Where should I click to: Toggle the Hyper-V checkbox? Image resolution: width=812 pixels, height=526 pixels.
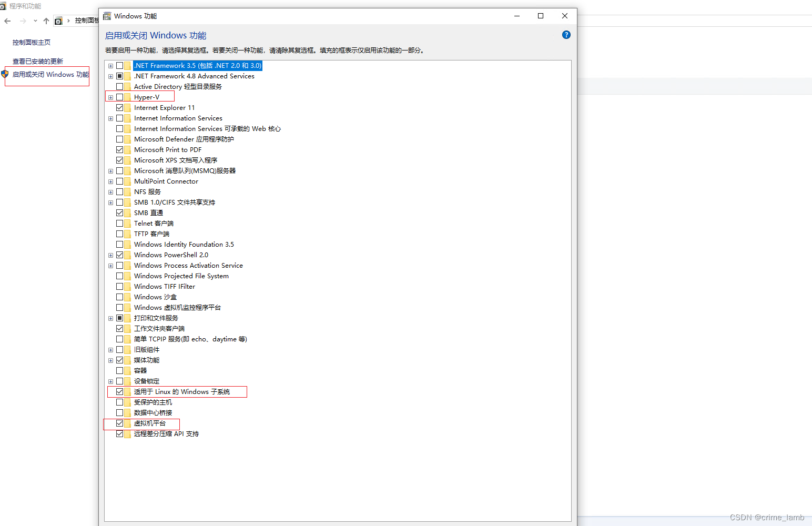pos(120,97)
